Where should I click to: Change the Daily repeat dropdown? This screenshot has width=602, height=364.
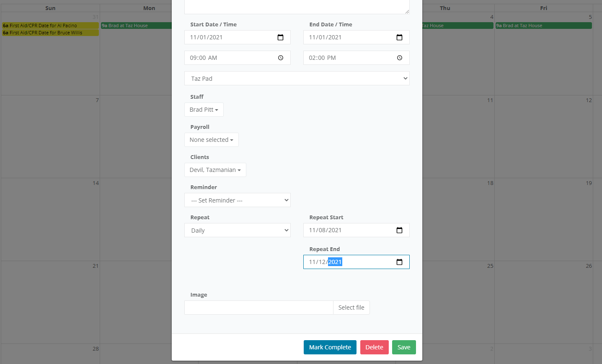[x=237, y=230]
